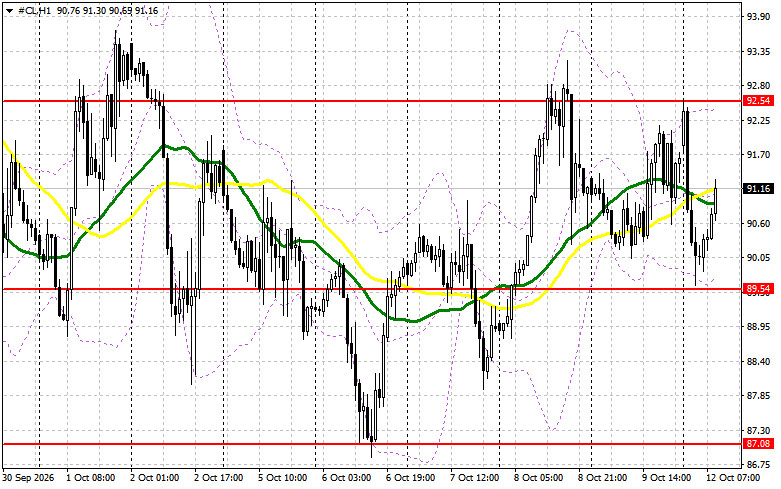
Task: Select the red 92.54 price level label
Action: (x=758, y=101)
